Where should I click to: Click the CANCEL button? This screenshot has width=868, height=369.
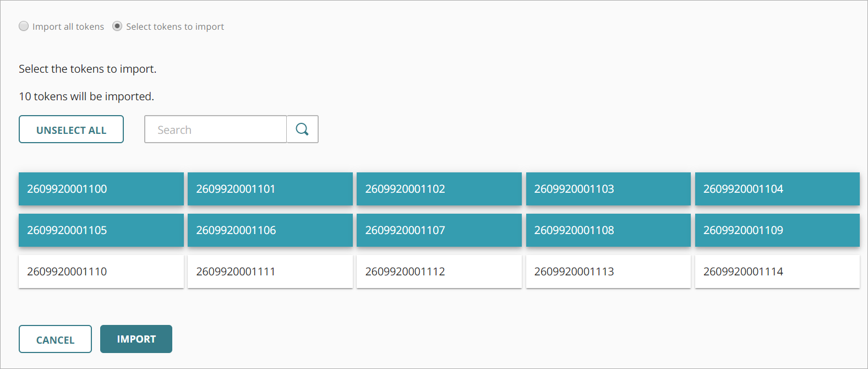[55, 339]
